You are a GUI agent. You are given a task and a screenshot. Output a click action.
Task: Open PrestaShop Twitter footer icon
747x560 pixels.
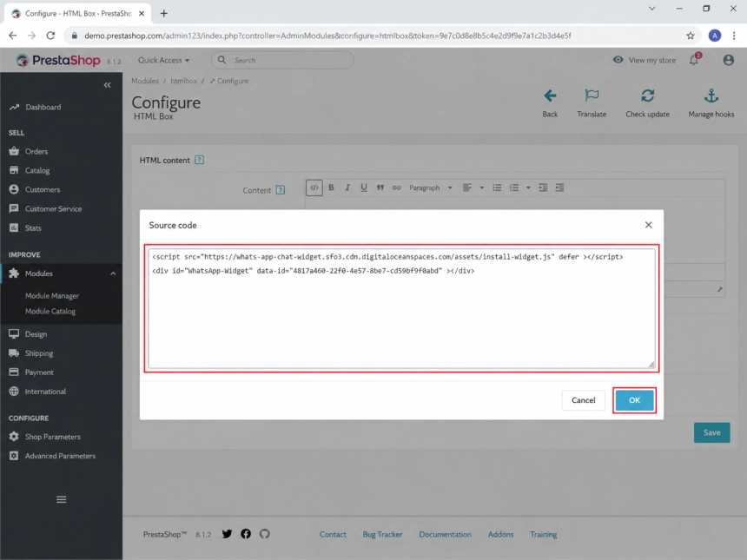click(227, 534)
